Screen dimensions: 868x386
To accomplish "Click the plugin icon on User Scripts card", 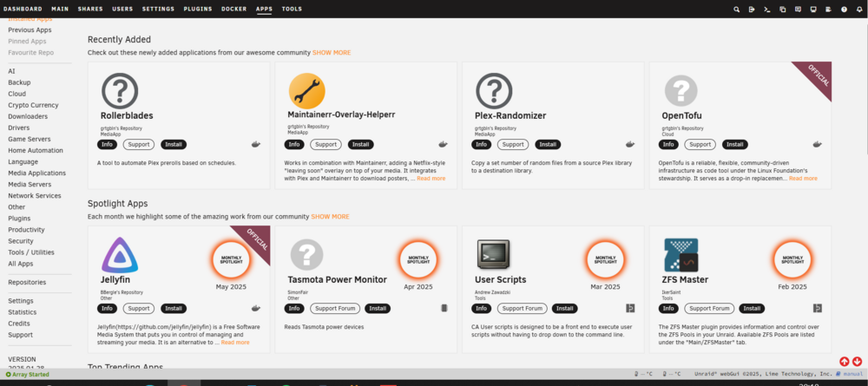I will [x=630, y=308].
